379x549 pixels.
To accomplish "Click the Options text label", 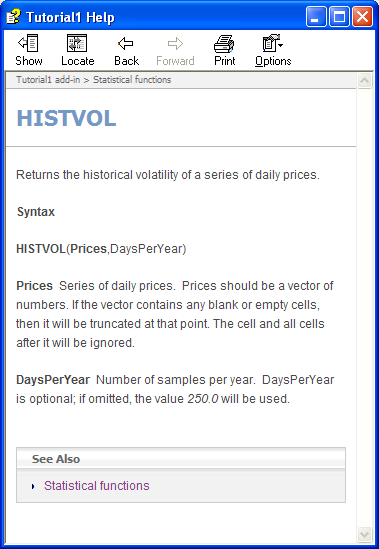I will coord(273,61).
